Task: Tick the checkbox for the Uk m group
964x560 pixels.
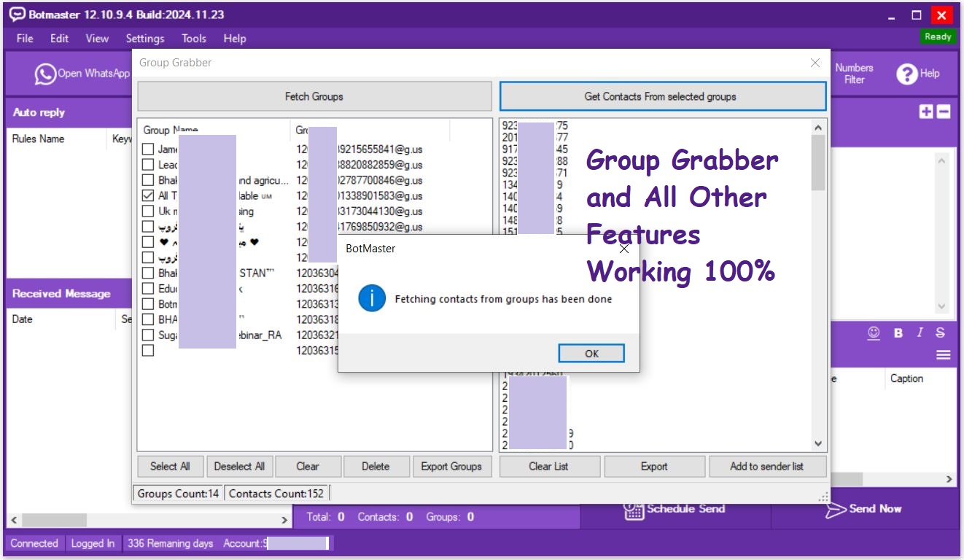Action: tap(148, 211)
